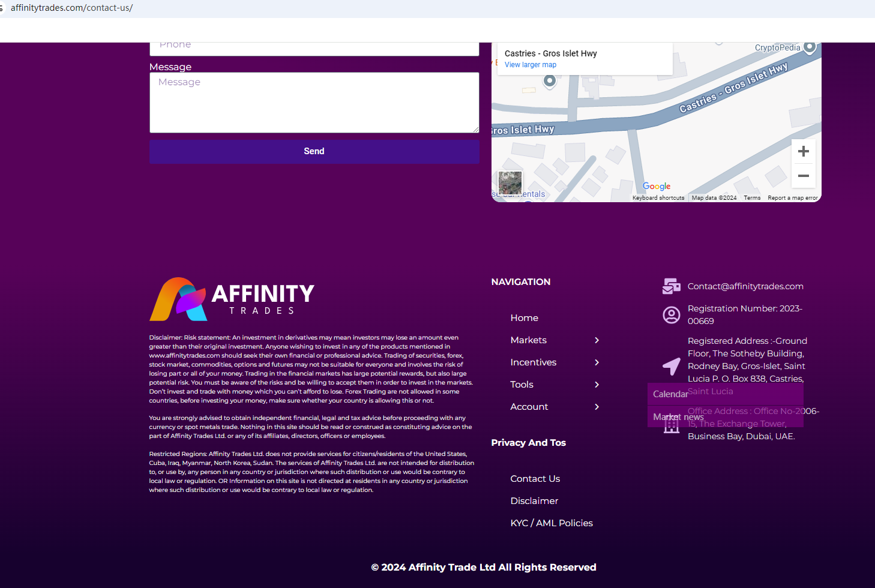The height and width of the screenshot is (588, 875).
Task: Switch map to satellite view thumbnail
Action: coord(510,183)
